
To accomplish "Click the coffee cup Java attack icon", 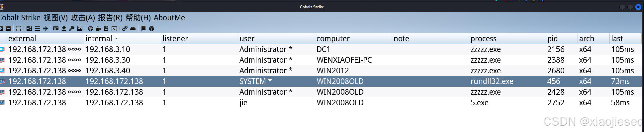I will tap(98, 29).
